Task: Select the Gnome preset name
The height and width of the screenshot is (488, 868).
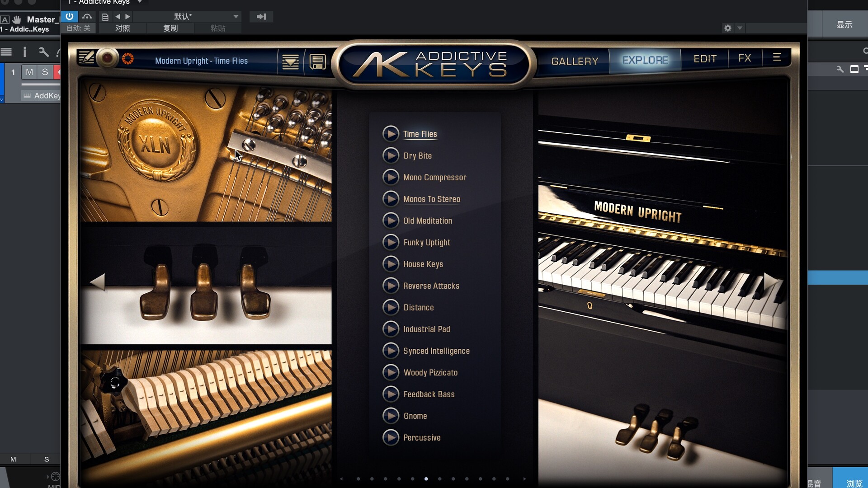Action: coord(415,416)
